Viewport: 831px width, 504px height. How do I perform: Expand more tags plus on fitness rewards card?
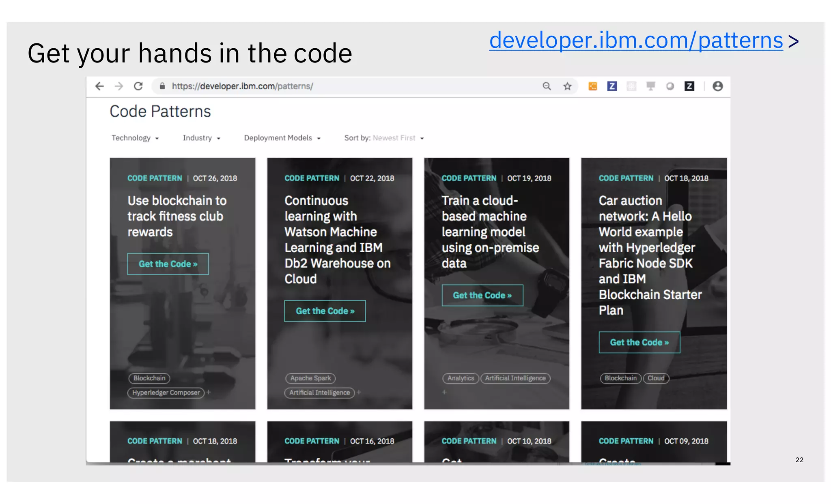click(x=209, y=392)
